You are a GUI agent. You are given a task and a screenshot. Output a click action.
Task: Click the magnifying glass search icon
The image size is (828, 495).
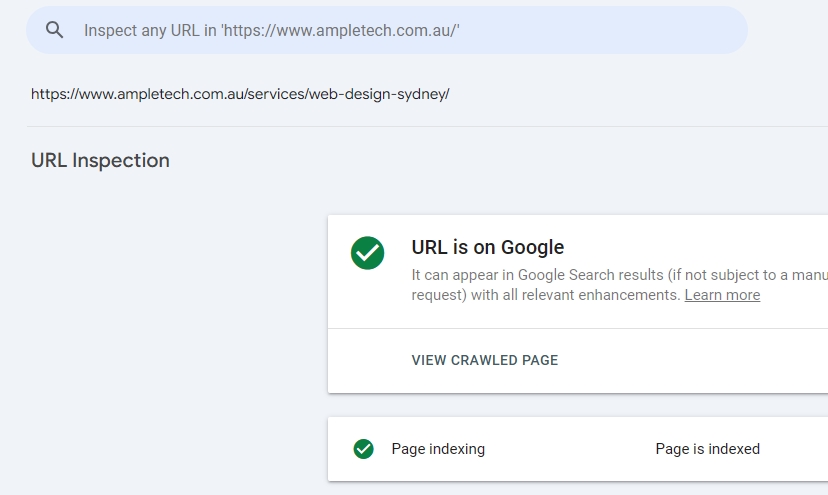[x=54, y=30]
